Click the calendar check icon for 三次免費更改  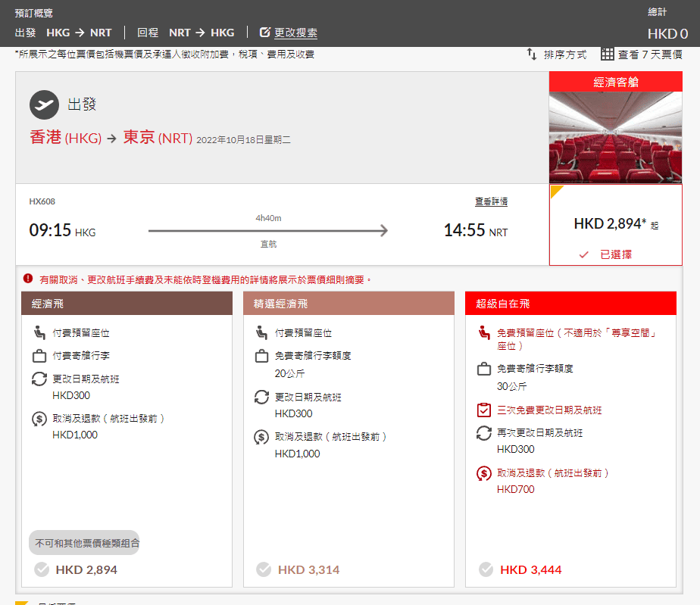[x=483, y=410]
